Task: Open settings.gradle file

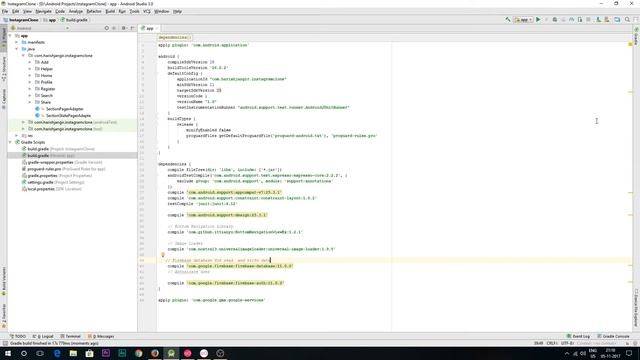Action: 53,182
